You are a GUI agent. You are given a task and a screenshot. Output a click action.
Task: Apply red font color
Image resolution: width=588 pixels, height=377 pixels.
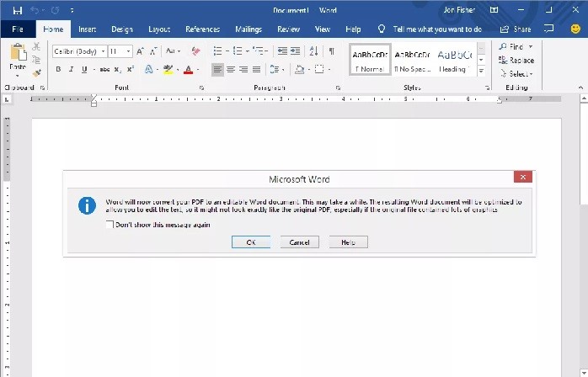click(x=188, y=69)
